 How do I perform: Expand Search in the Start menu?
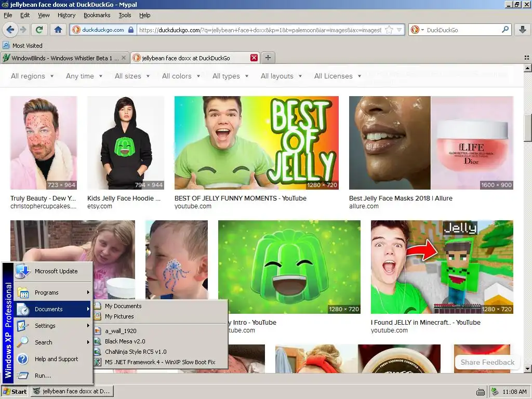click(53, 342)
